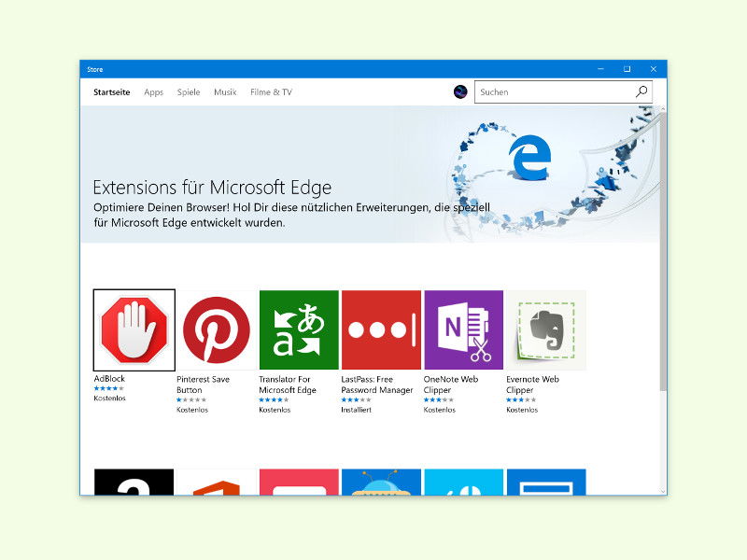Click the Amazon tile in second row
This screenshot has width=747, height=560.
point(134,482)
